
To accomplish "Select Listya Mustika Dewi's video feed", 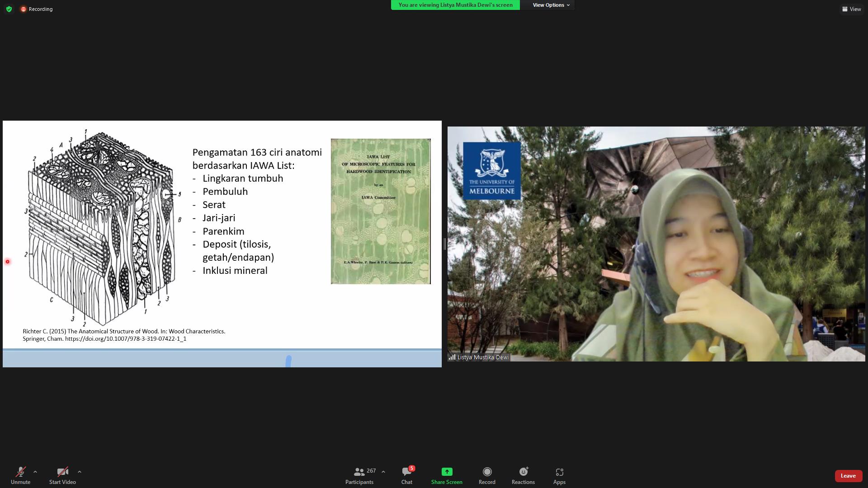I will click(656, 244).
